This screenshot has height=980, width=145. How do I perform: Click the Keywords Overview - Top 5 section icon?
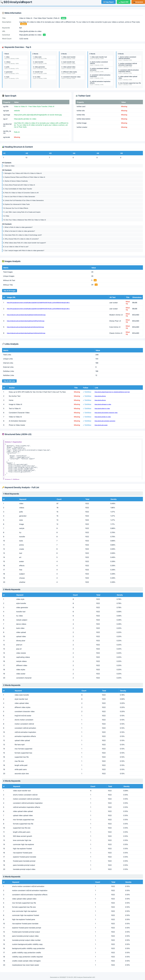(3, 47)
